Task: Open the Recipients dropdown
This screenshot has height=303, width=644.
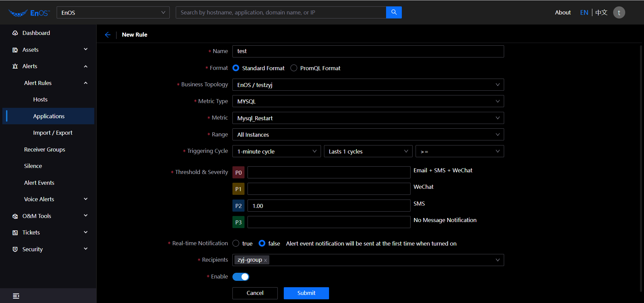Action: [x=368, y=260]
